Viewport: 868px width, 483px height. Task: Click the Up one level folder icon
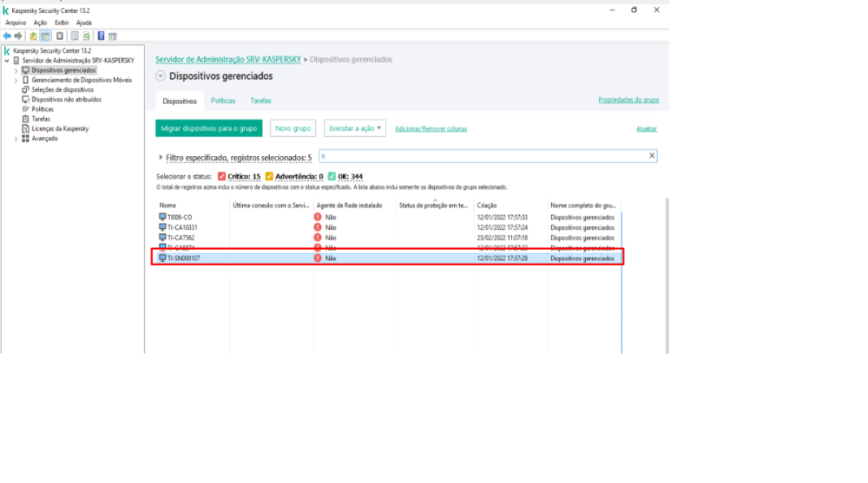[x=33, y=36]
